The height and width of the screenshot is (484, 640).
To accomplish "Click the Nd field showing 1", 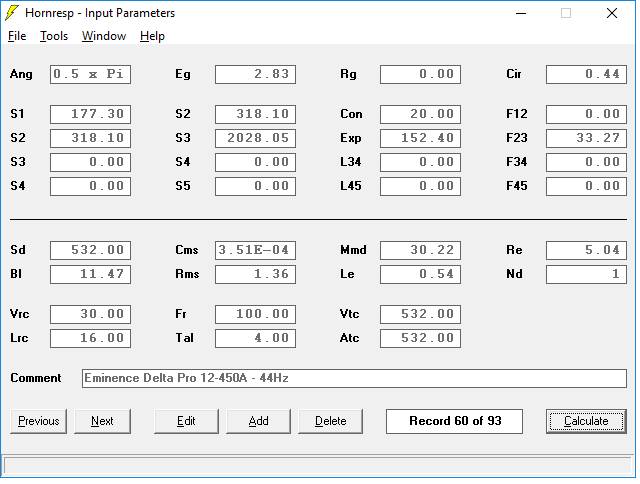I will pyautogui.click(x=586, y=274).
